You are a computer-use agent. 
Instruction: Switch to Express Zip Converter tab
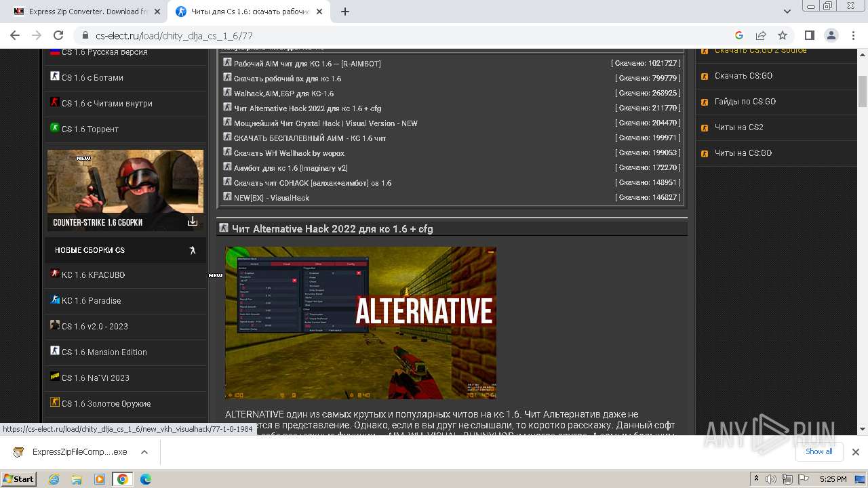(x=87, y=12)
